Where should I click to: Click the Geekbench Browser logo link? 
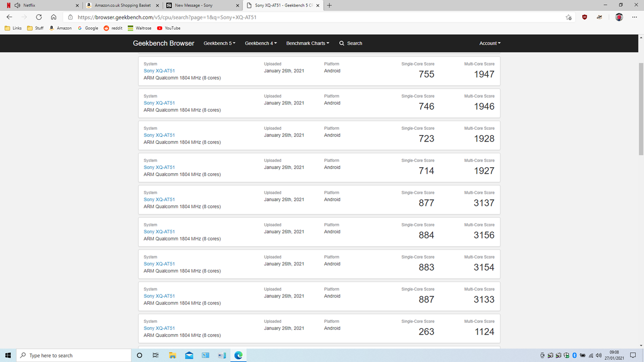pos(163,43)
